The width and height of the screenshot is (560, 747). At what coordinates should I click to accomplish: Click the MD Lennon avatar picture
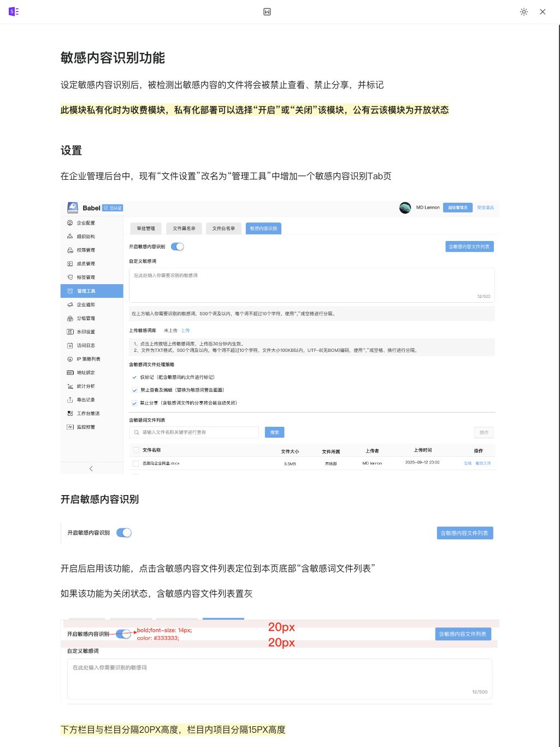[x=405, y=208]
